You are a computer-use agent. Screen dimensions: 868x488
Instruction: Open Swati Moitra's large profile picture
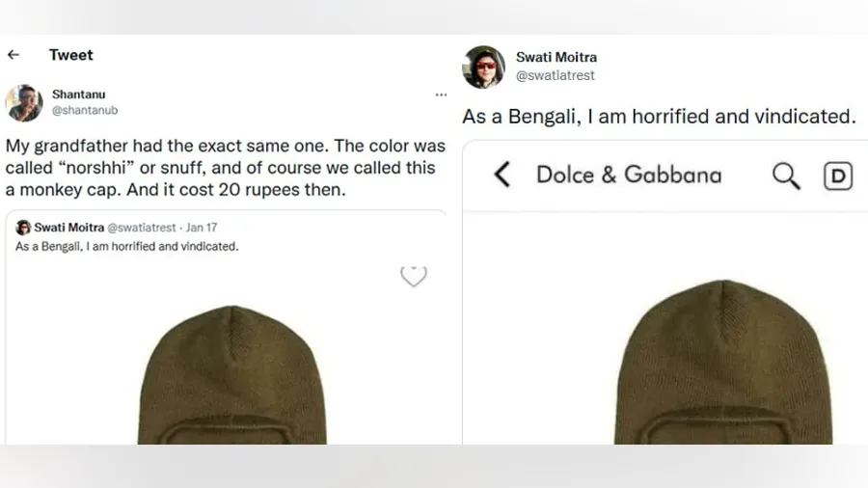pyautogui.click(x=483, y=67)
